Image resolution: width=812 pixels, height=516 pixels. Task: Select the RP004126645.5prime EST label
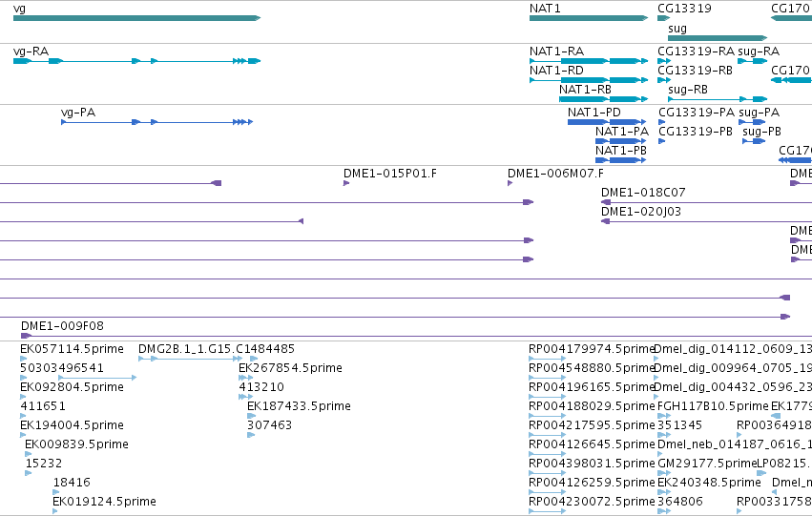coord(592,444)
